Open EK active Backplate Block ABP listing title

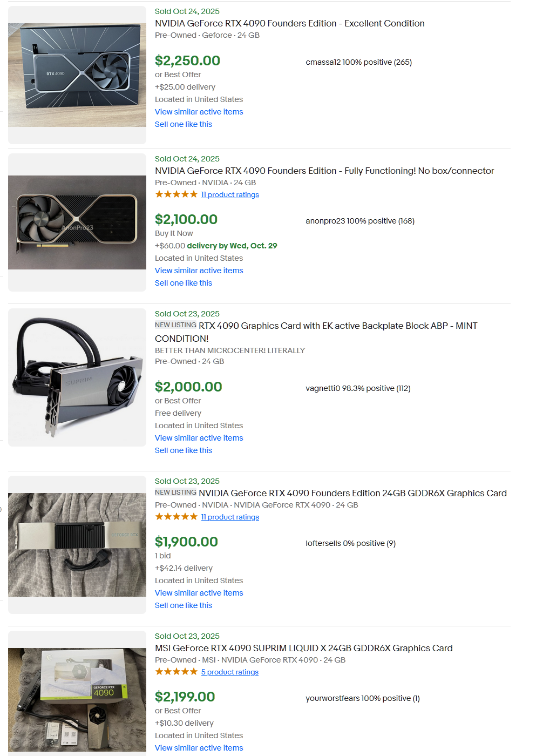(316, 332)
